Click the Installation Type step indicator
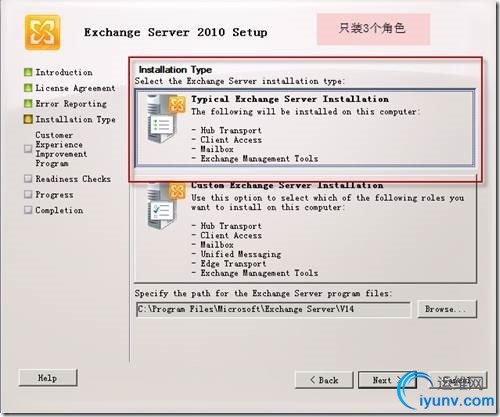Screen dimensions: 500x417 pos(28,119)
